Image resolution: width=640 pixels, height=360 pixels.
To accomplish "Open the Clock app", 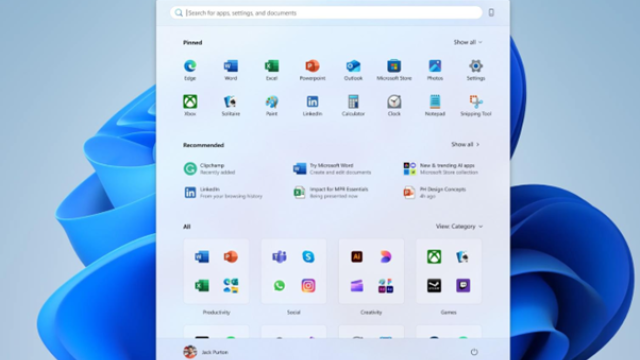I will [x=394, y=105].
